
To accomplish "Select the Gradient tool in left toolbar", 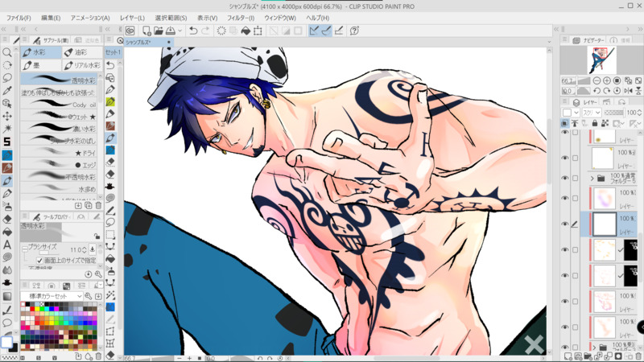I will coord(7,296).
